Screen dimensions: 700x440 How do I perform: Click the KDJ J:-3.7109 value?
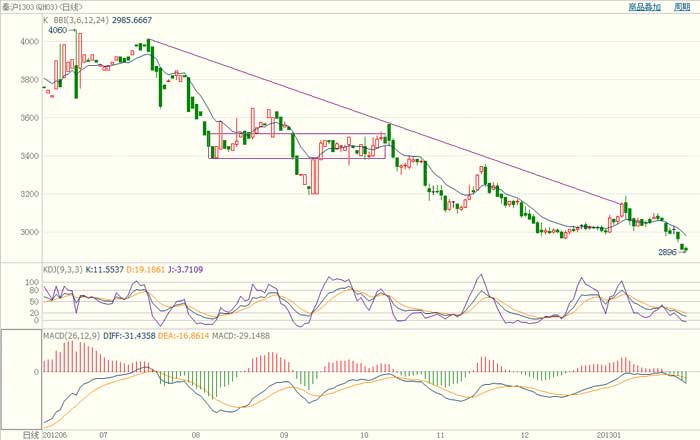(x=185, y=270)
